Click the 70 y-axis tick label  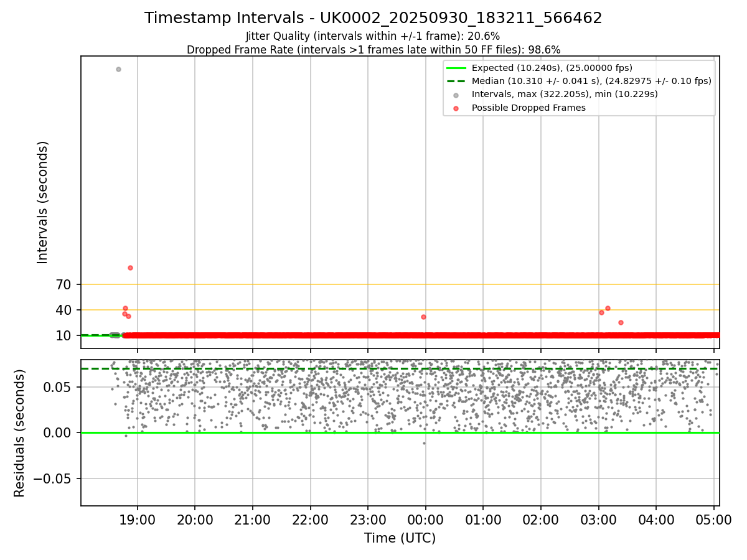pos(64,284)
